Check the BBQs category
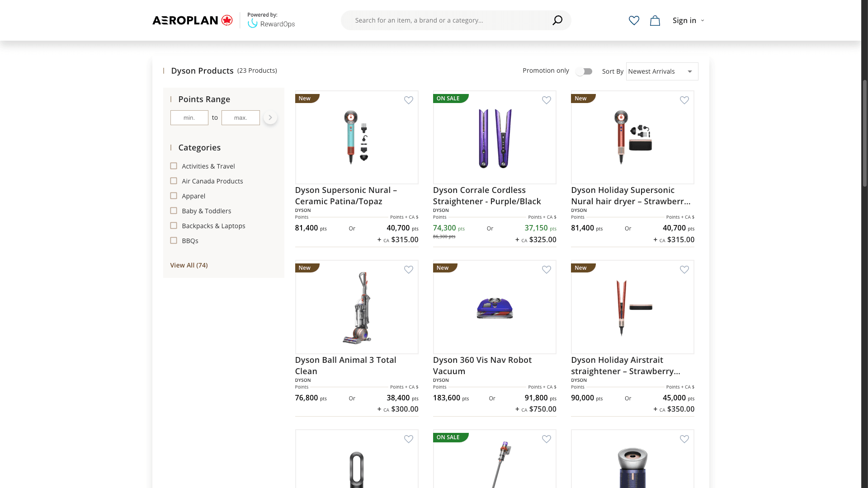 (174, 240)
